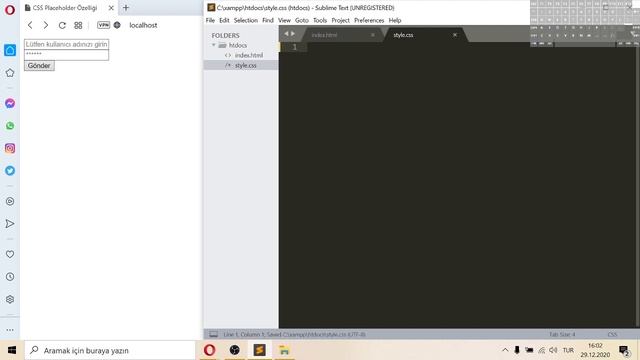Click the site info globe icon
This screenshot has height=360, width=640.
point(117,25)
